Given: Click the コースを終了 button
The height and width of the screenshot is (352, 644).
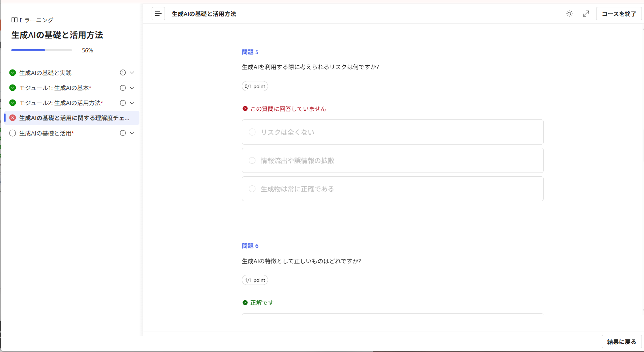Looking at the screenshot, I should pos(618,14).
